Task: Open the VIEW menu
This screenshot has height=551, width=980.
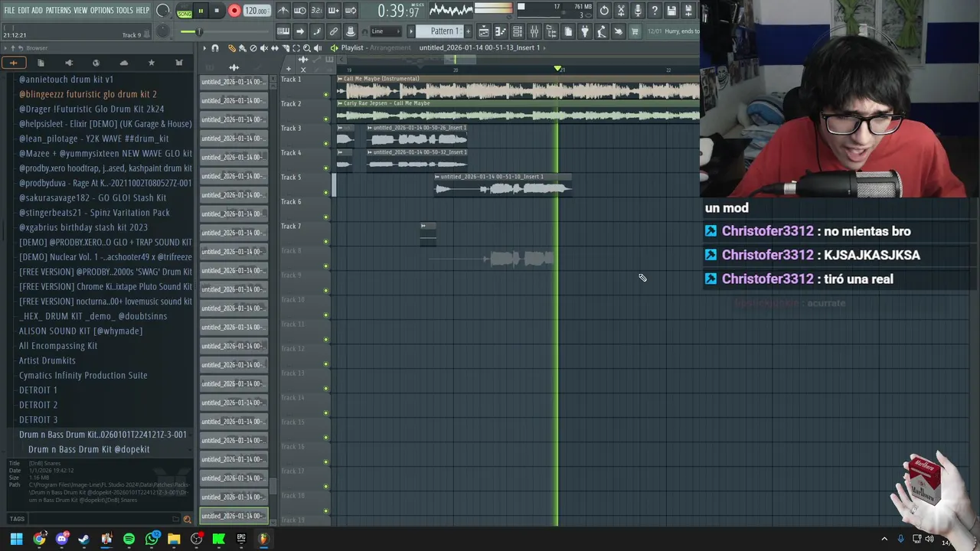Action: pyautogui.click(x=80, y=10)
